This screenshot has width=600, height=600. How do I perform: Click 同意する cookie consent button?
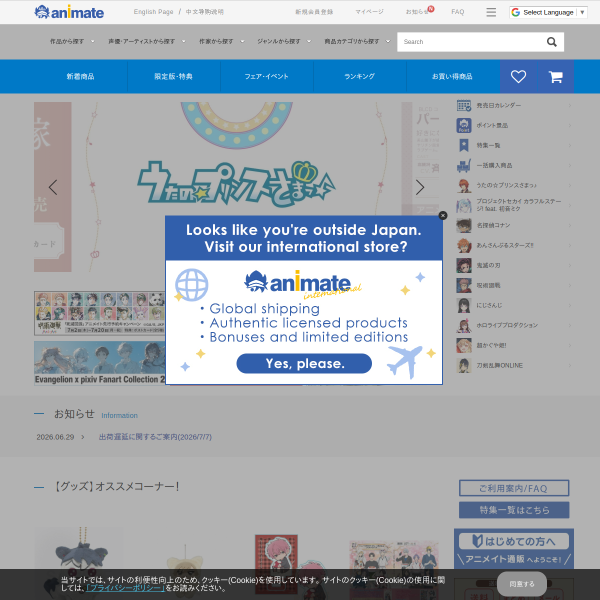(522, 584)
